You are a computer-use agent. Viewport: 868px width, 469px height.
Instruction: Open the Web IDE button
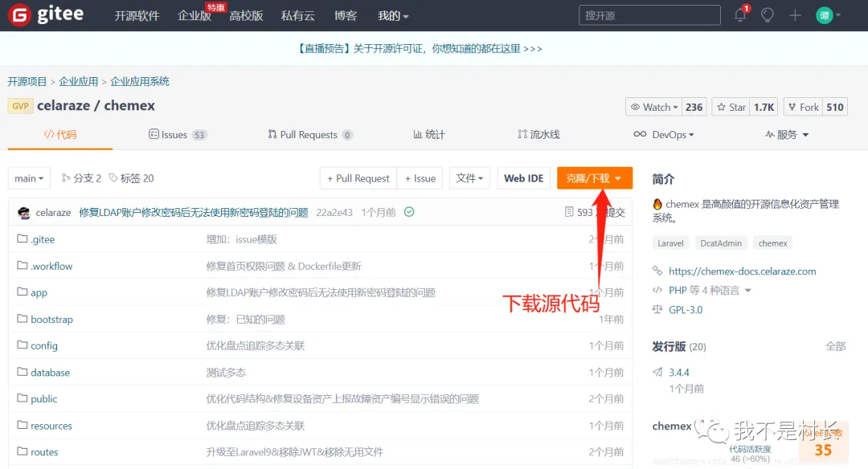coord(523,178)
